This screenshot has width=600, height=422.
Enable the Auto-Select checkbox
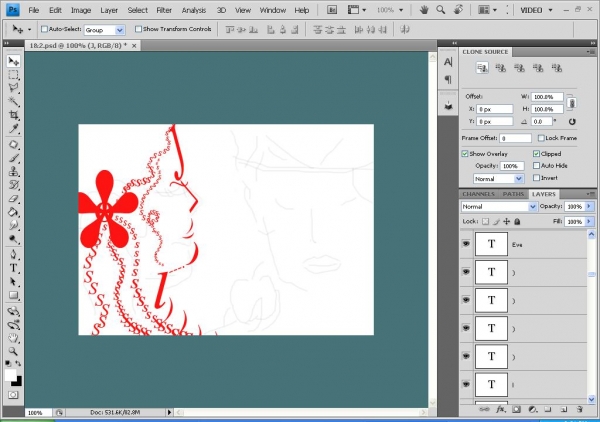tap(44, 29)
